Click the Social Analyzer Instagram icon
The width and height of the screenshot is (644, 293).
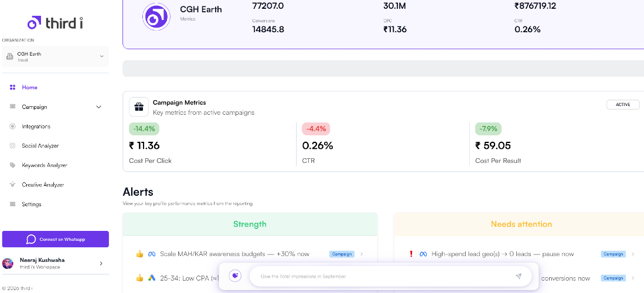[13, 146]
